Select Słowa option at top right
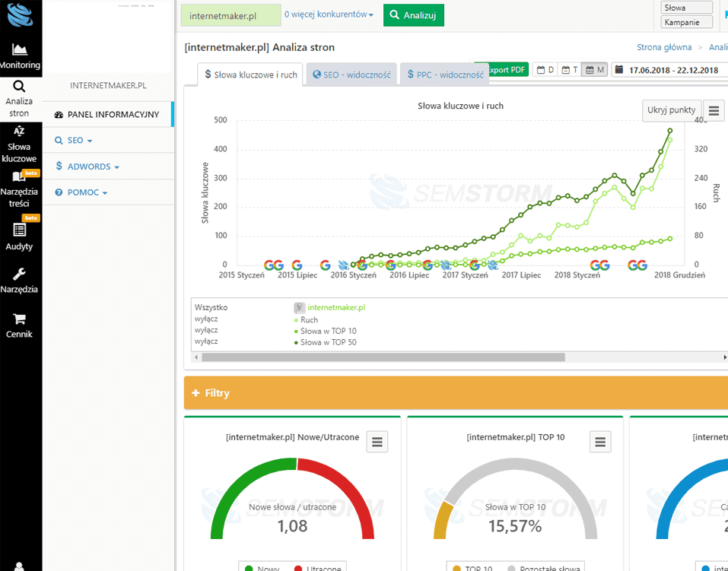 pos(687,8)
